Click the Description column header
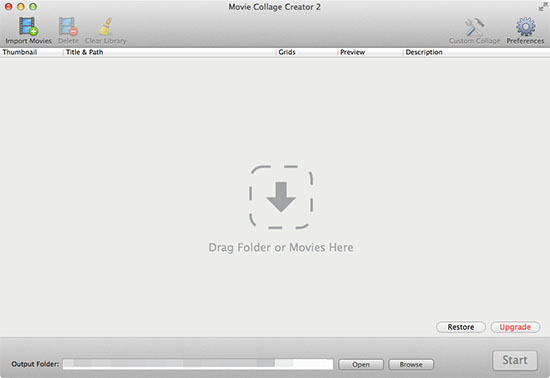Image resolution: width=550 pixels, height=378 pixels. 424,52
